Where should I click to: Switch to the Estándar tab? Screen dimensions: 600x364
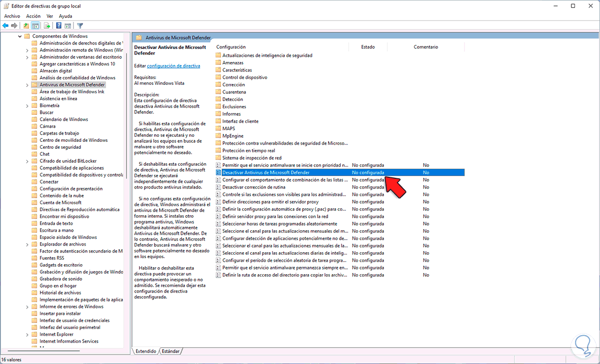pyautogui.click(x=170, y=352)
